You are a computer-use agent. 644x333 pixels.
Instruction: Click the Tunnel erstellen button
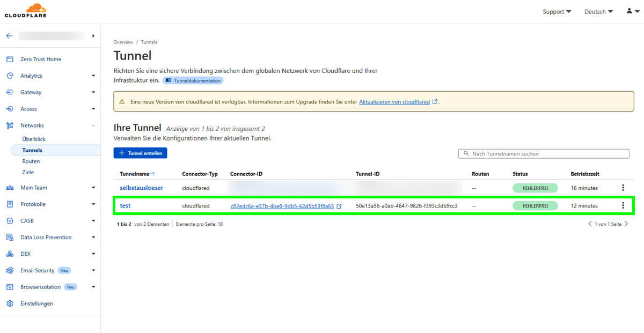[x=141, y=153]
